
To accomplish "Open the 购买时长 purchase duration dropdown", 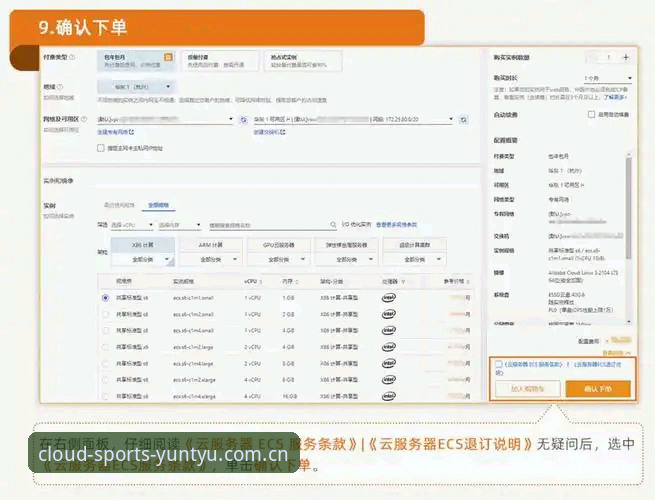I will coord(608,78).
